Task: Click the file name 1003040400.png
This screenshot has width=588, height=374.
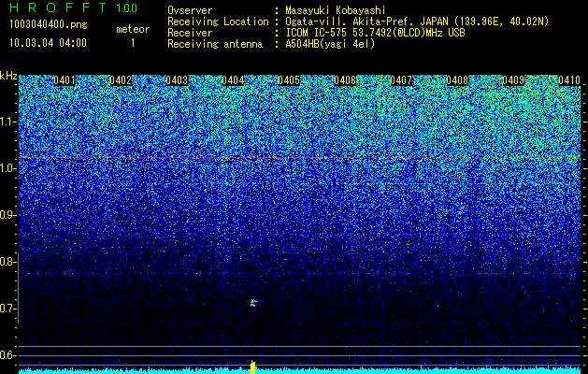Action: pos(49,24)
